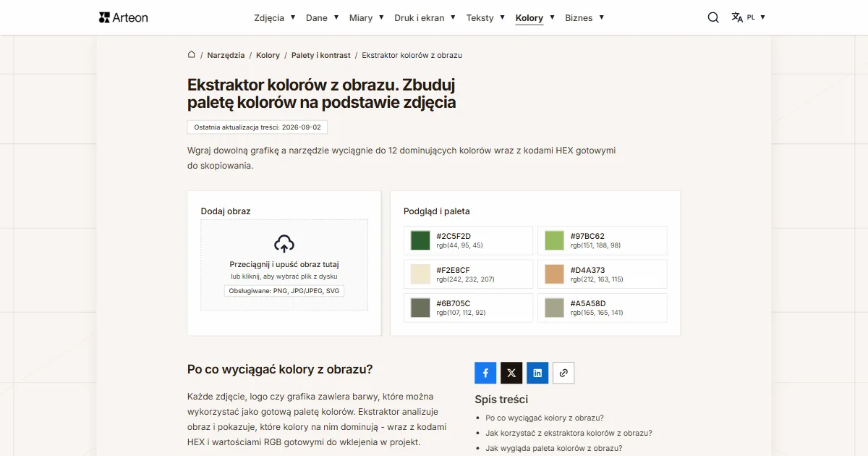The image size is (868, 456).
Task: Go to Palety i kontrast breadcrumb
Action: [x=321, y=55]
